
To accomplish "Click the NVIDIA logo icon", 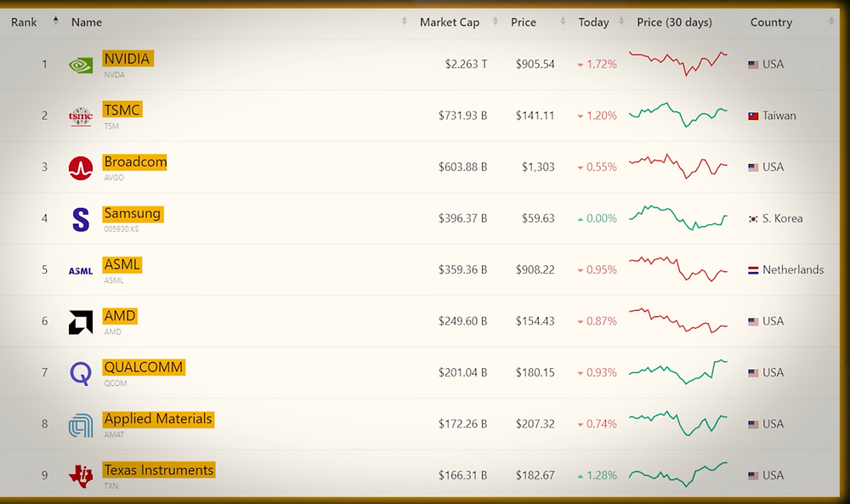I will (x=81, y=65).
